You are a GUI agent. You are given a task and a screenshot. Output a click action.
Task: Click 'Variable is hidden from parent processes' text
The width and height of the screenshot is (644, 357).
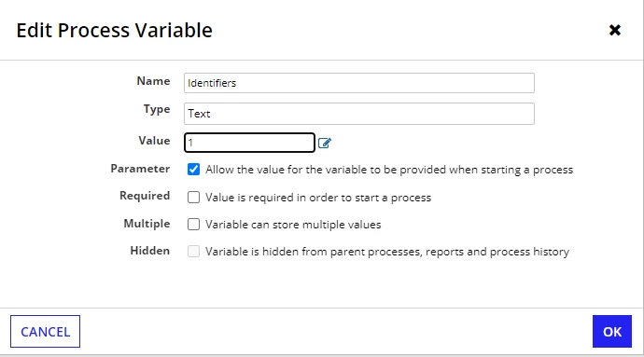click(387, 252)
